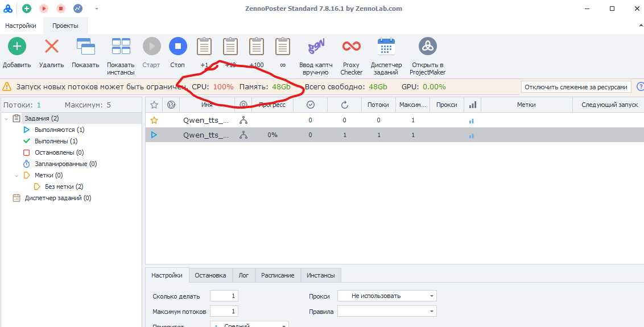Viewport: 644px width, 327px height.
Task: Open the Расписание tab
Action: [x=278, y=275]
